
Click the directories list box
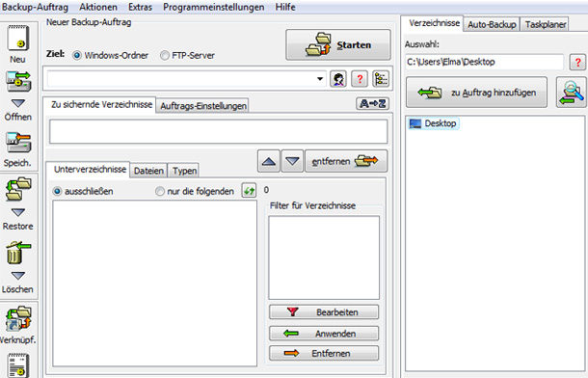[218, 131]
